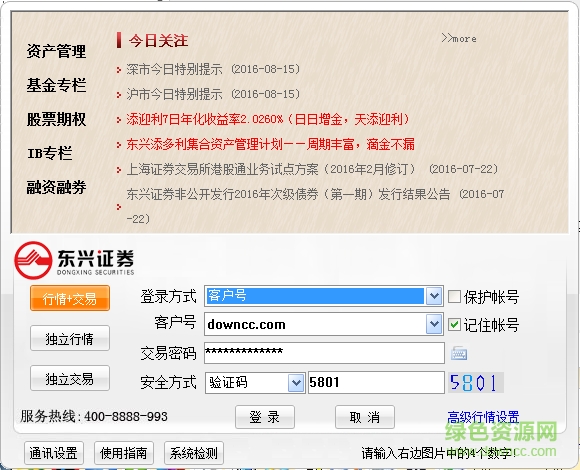Choose the 独立行情 mode button
The height and width of the screenshot is (470, 580).
(x=70, y=338)
